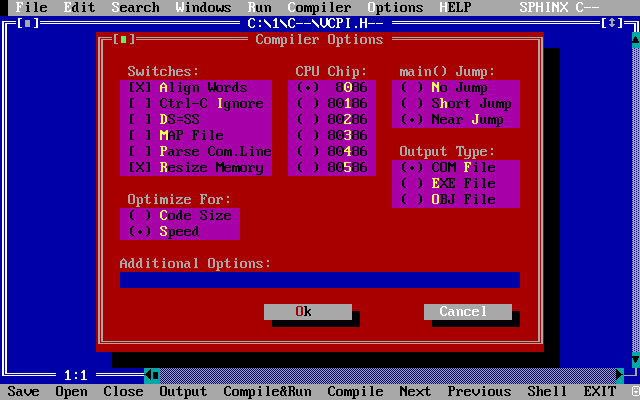Click the Cancel button
The width and height of the screenshot is (640, 400).
(x=468, y=312)
